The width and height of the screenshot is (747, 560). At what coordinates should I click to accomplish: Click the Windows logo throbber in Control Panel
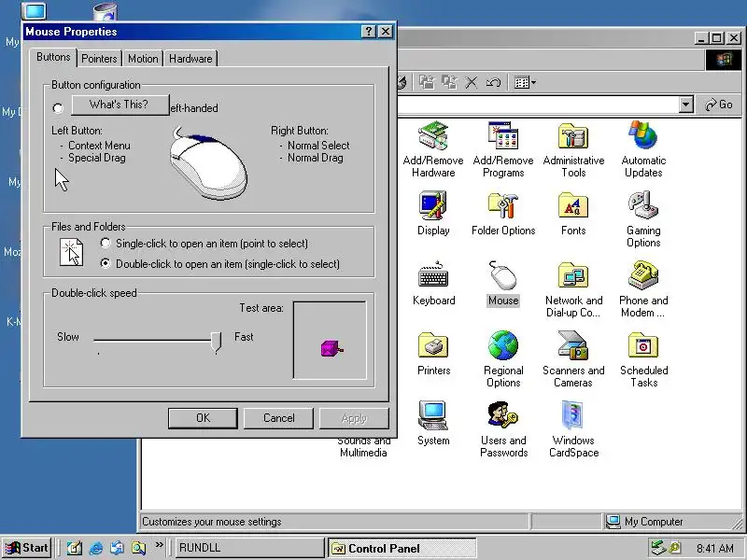[723, 60]
